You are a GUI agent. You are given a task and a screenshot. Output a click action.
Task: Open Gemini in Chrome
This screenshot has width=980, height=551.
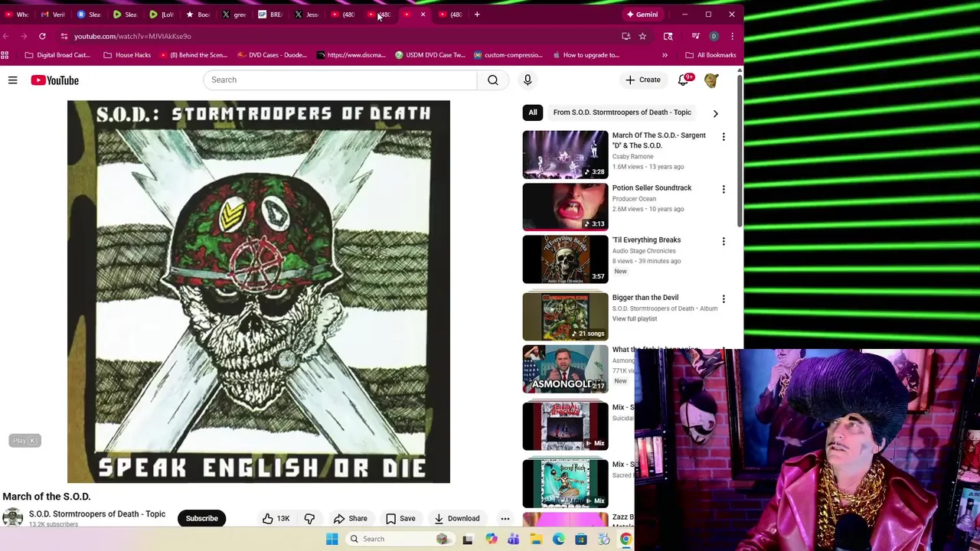click(642, 15)
